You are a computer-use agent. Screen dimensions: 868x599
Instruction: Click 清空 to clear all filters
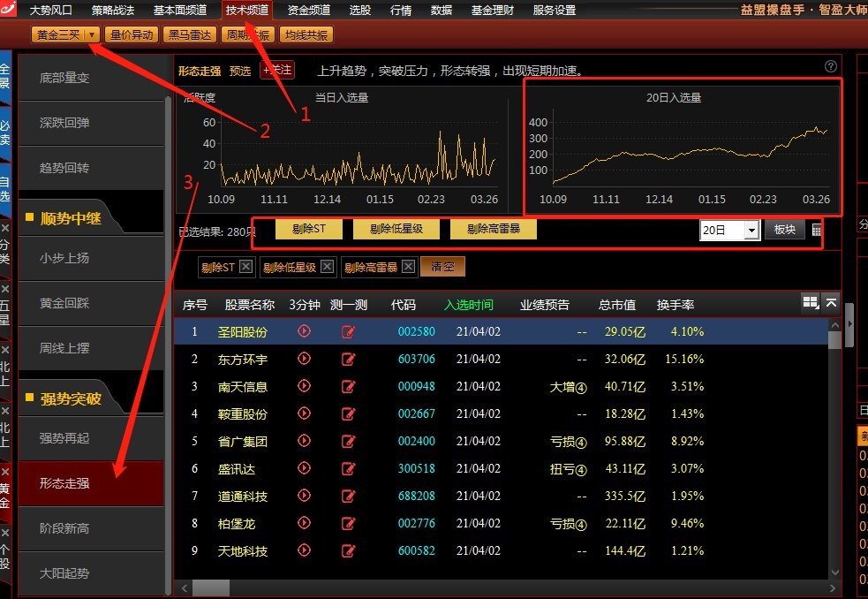pyautogui.click(x=442, y=266)
